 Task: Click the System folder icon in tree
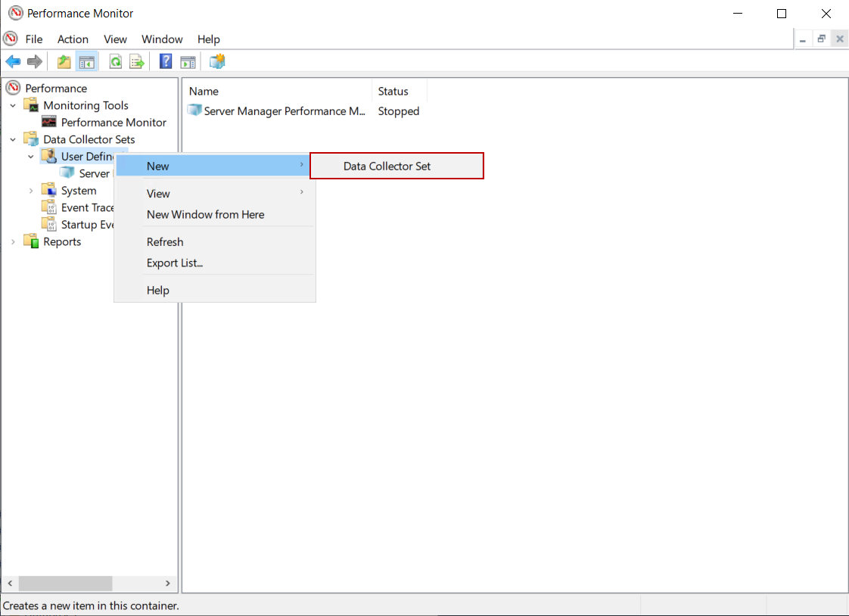(49, 190)
